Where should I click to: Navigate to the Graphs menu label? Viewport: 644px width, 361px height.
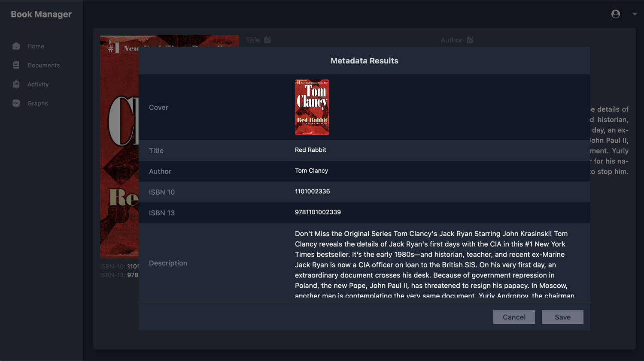click(37, 103)
